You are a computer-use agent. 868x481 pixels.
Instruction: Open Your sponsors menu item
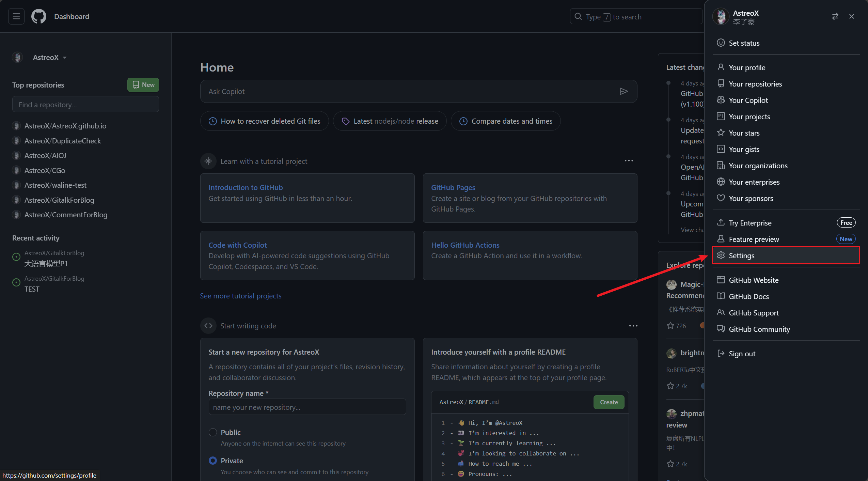[786, 198]
